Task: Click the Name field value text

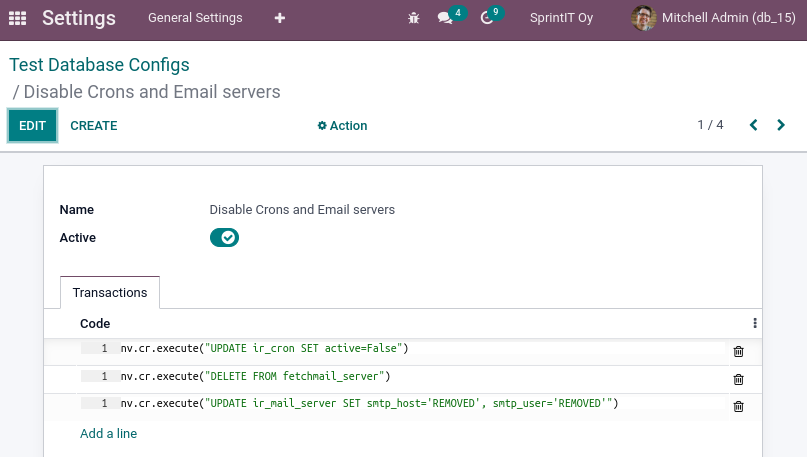Action: pyautogui.click(x=302, y=209)
